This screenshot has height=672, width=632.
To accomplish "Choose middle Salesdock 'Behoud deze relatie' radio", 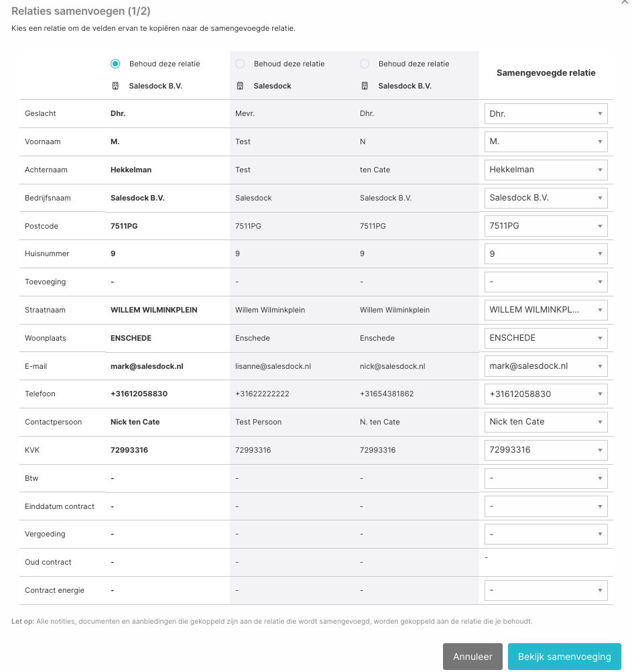I will tap(240, 64).
